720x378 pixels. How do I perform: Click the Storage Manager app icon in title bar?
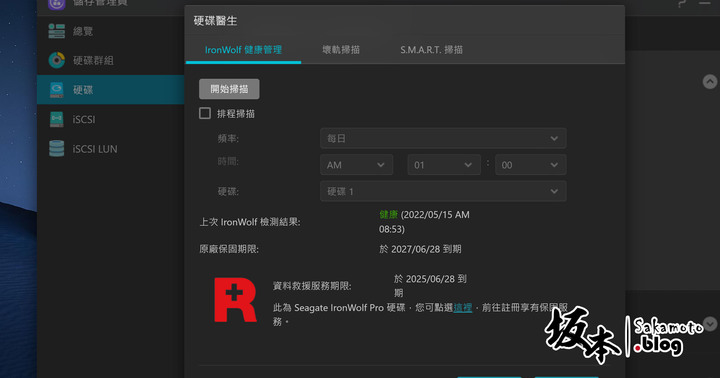coord(56,4)
